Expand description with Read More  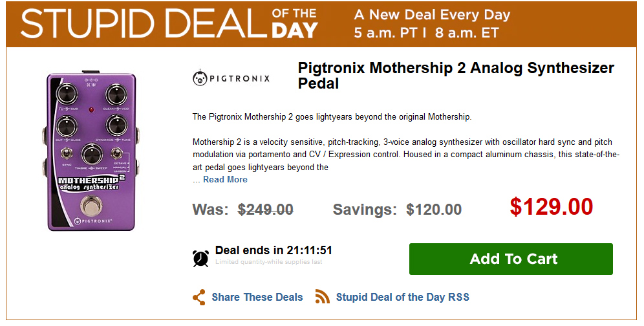pos(225,179)
